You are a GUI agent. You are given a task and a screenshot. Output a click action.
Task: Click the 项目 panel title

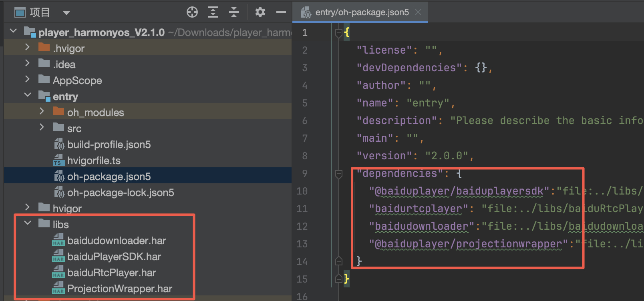coord(40,12)
